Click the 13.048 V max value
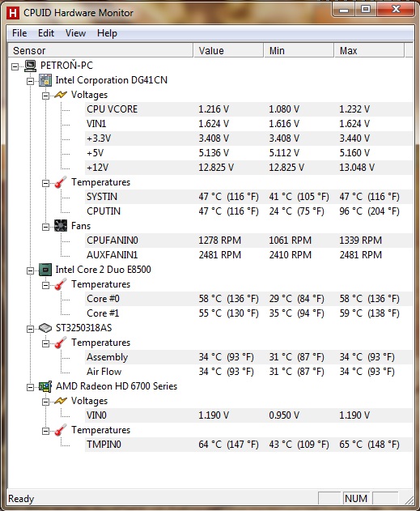The height and width of the screenshot is (511, 420). pos(357,168)
